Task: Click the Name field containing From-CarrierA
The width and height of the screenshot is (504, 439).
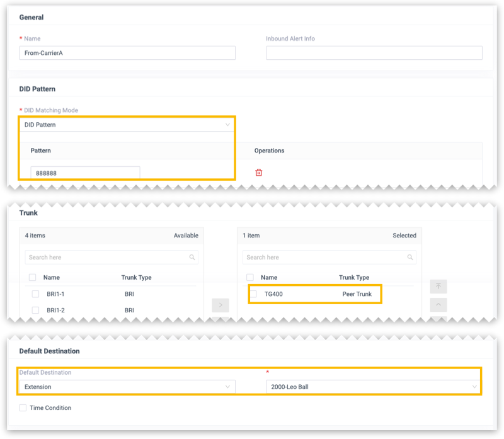Action: click(127, 54)
